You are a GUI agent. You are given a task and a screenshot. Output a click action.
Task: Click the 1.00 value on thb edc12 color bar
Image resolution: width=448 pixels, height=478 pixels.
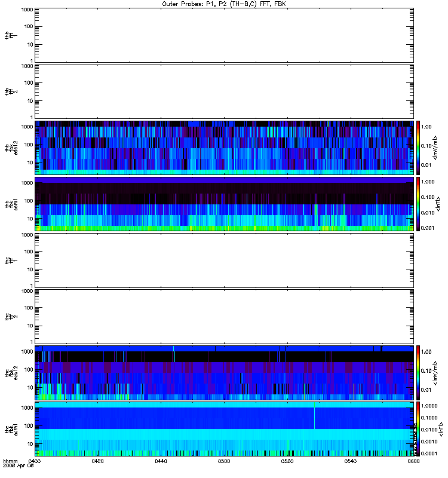pyautogui.click(x=426, y=127)
